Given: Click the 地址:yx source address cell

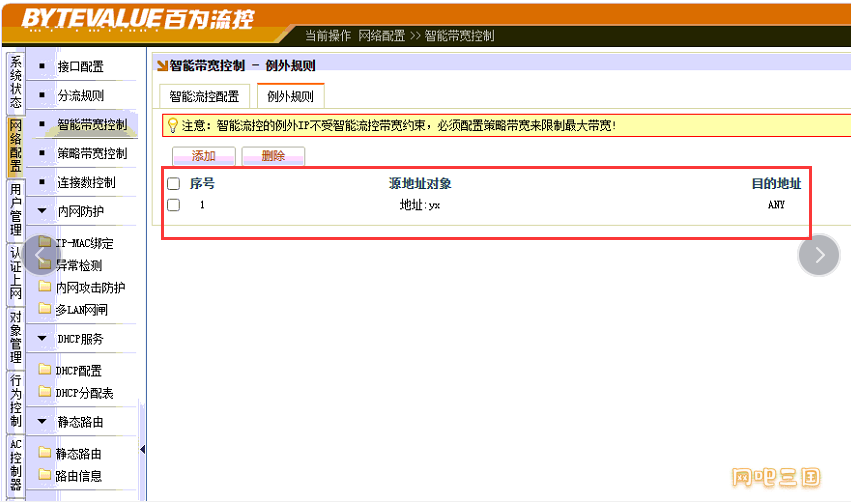Looking at the screenshot, I should click(420, 205).
